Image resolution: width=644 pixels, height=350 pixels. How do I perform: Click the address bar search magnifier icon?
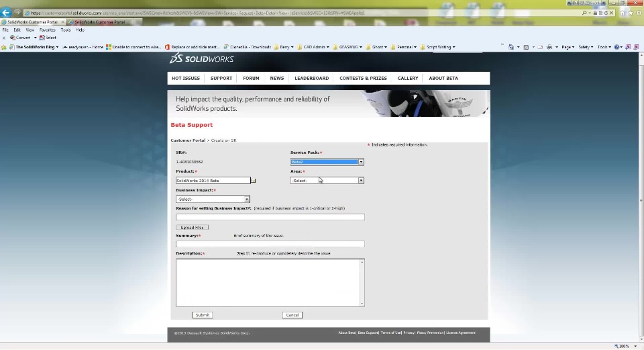584,13
